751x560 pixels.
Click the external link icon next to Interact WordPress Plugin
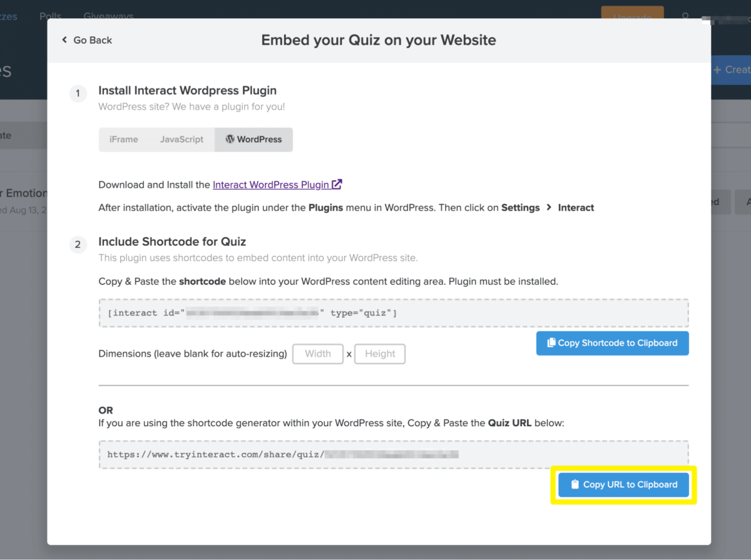coord(337,185)
